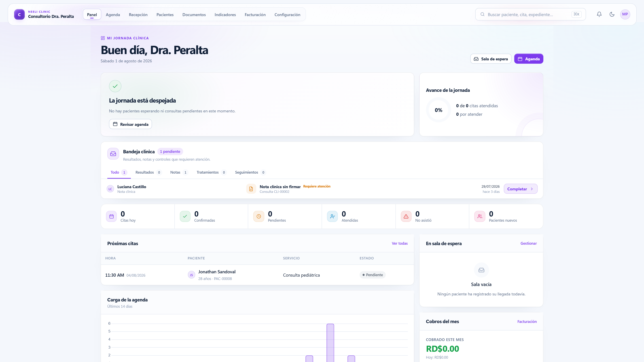Click Consulta CLI-00002 reference text
This screenshot has width=644, height=362.
tap(274, 192)
